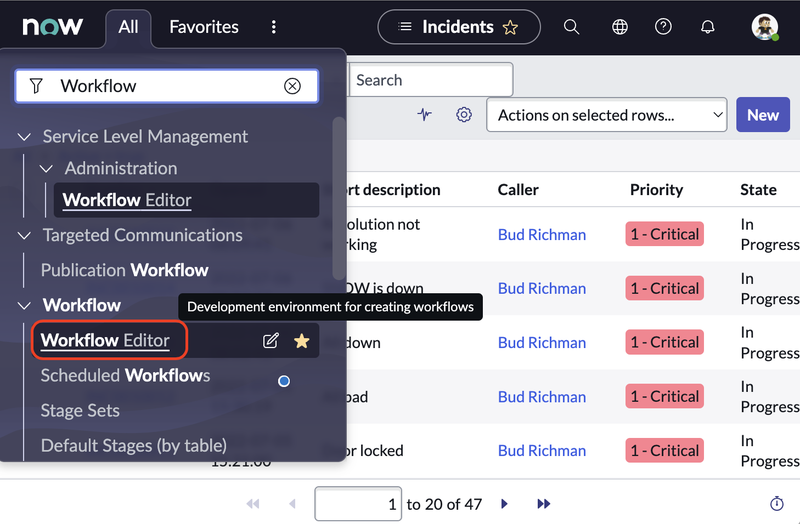
Task: Toggle favorite star for Workflow Editor
Action: [x=301, y=341]
